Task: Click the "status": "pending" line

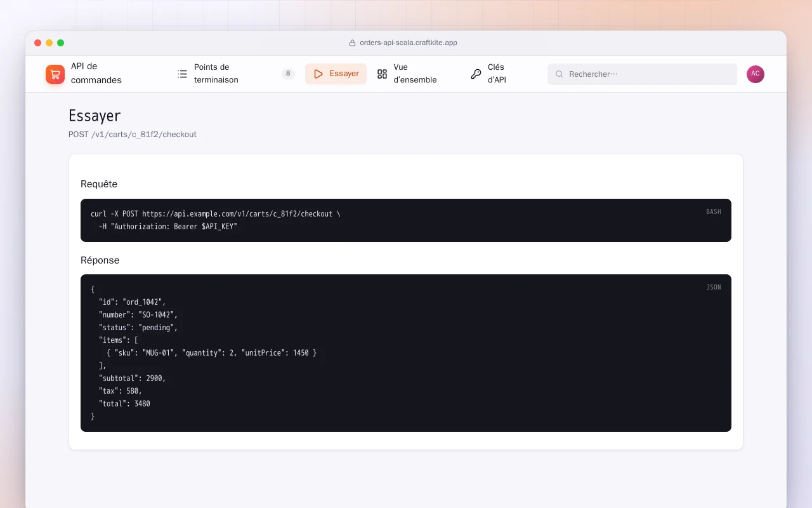Action: click(x=138, y=328)
